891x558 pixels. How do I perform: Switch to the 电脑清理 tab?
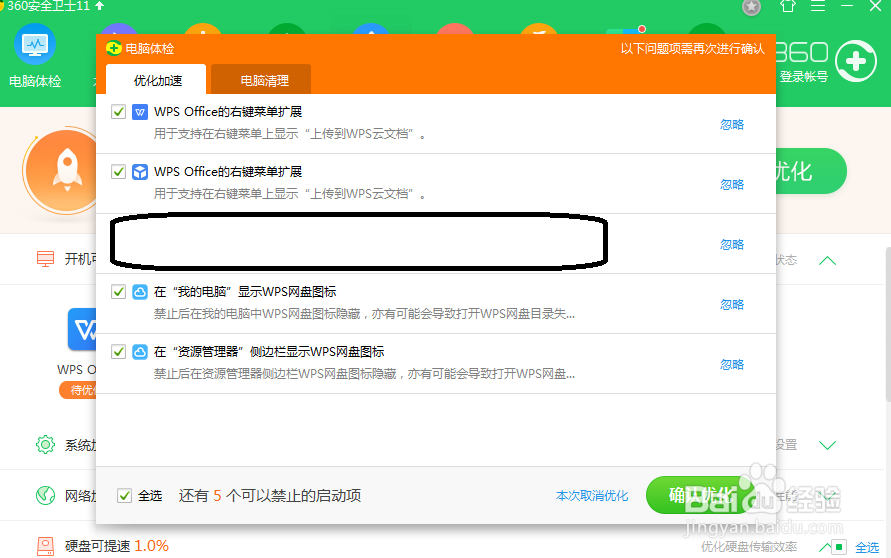tap(261, 80)
